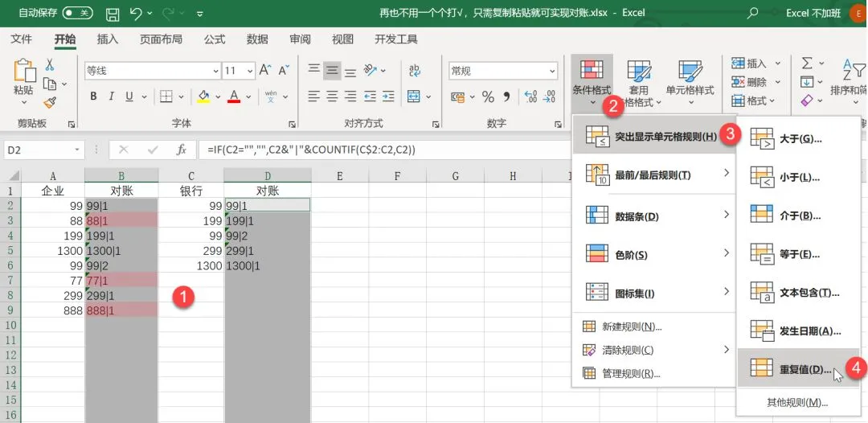Toggle Italic formatting
Viewport: 868px width, 423px height.
coord(111,97)
